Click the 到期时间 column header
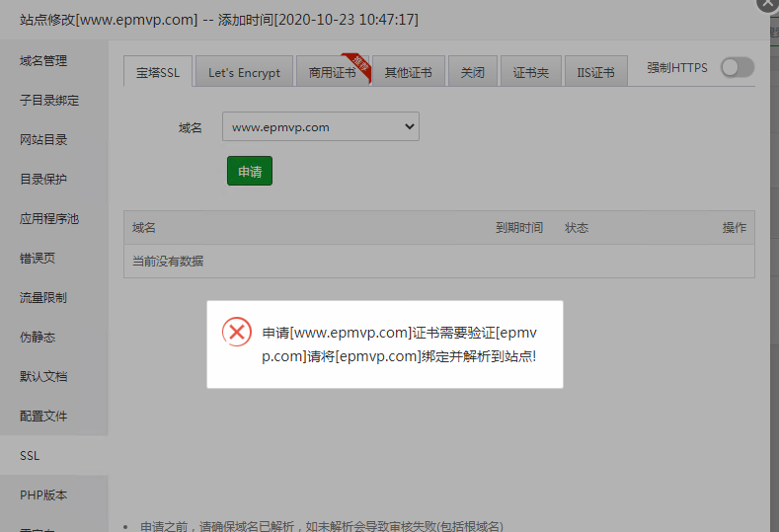Viewport: 779px width, 532px height. click(x=518, y=227)
